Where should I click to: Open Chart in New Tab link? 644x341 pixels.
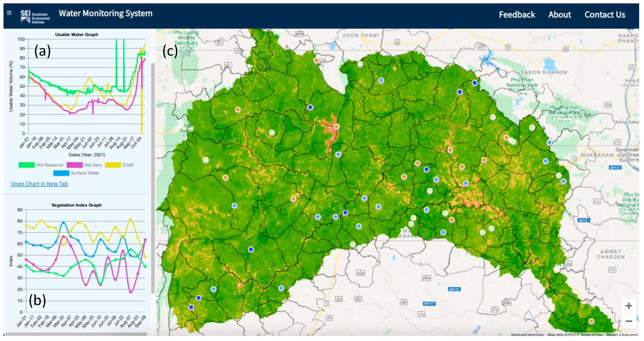39,184
